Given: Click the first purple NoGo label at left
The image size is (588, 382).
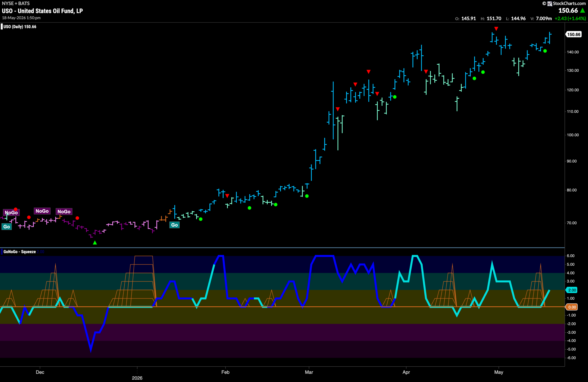Looking at the screenshot, I should pyautogui.click(x=11, y=212).
